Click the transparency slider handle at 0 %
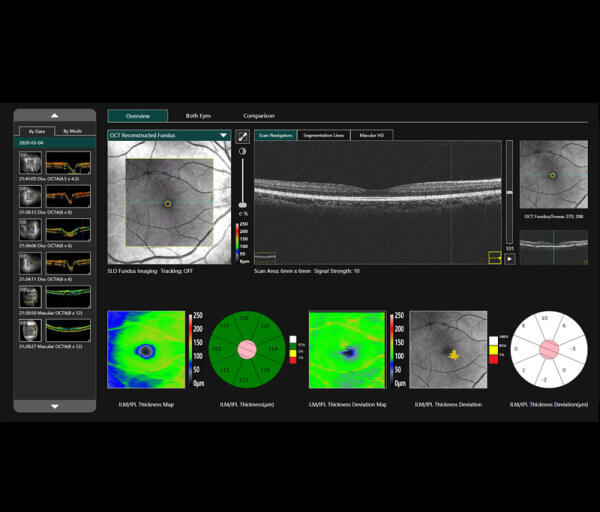The width and height of the screenshot is (600, 512). pos(242,204)
